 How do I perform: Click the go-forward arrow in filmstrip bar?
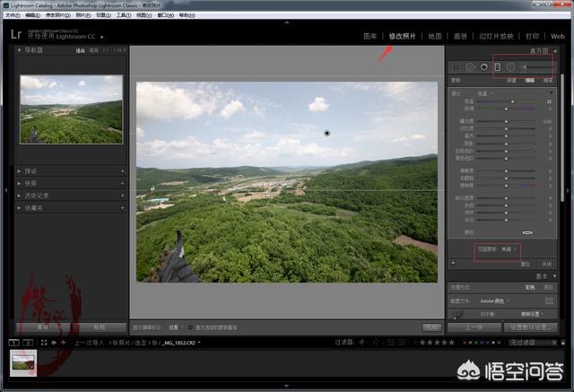pyautogui.click(x=65, y=343)
